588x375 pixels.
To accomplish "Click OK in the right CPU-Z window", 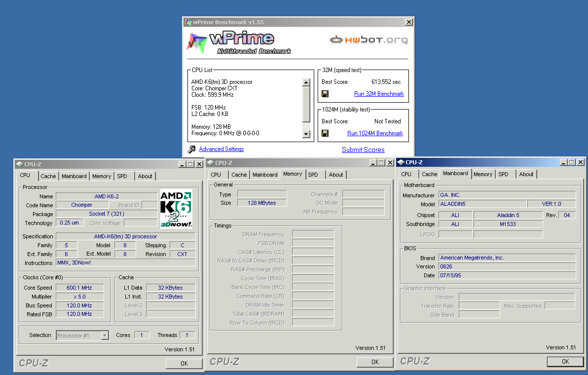I will pyautogui.click(x=565, y=362).
